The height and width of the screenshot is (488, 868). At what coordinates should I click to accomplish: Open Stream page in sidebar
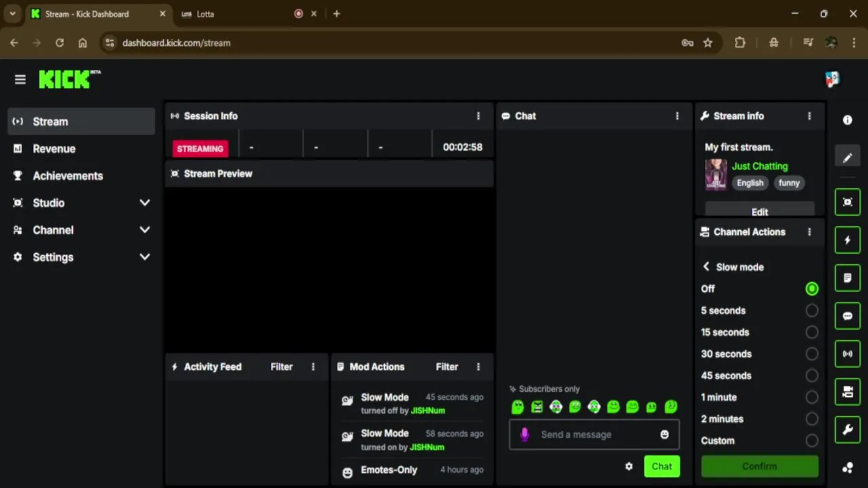[81, 121]
